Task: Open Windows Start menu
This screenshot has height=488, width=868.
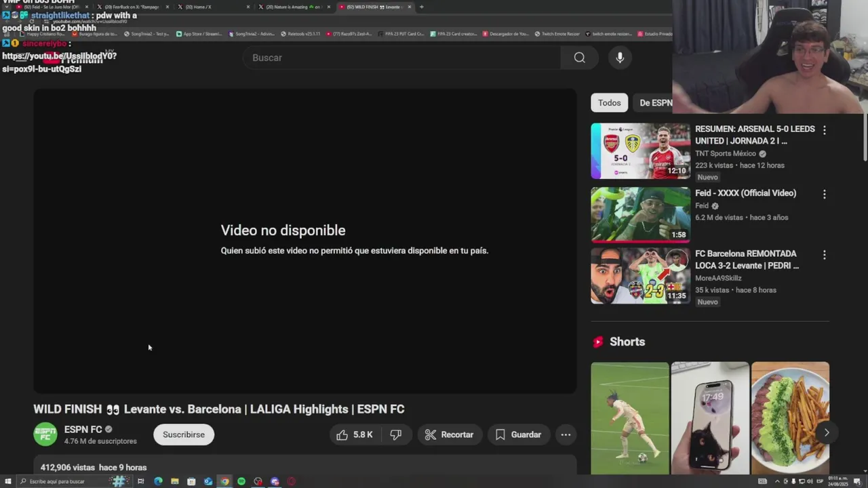Action: (x=8, y=481)
